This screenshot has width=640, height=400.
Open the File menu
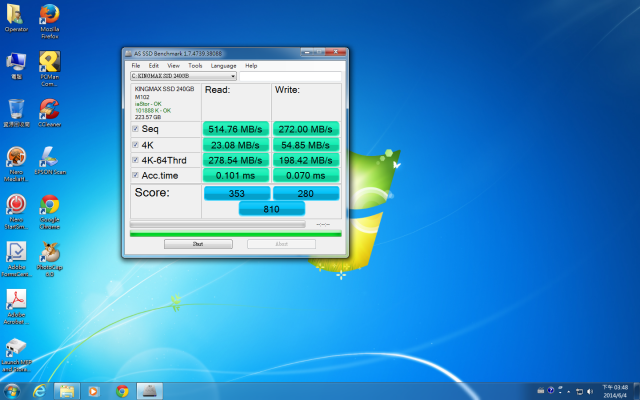136,66
